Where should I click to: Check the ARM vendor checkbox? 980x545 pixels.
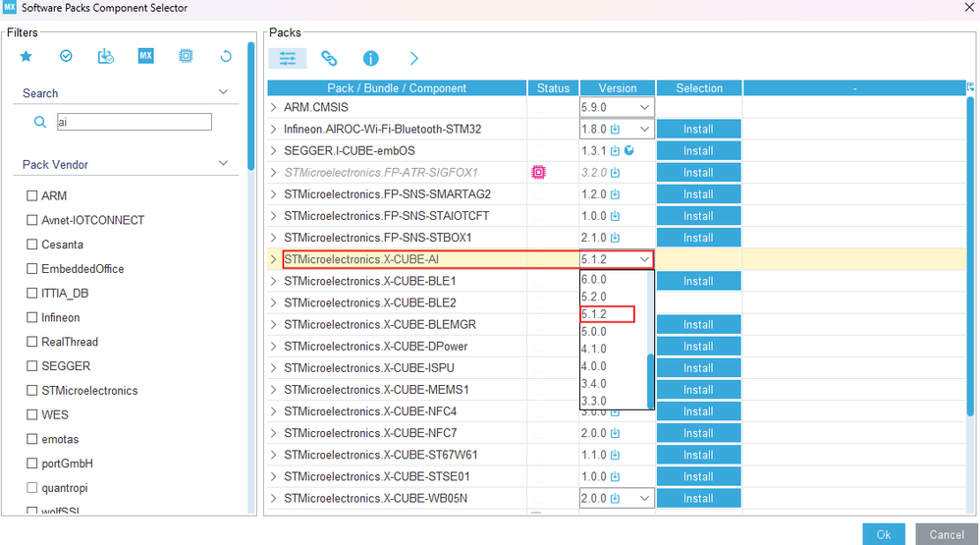(31, 195)
